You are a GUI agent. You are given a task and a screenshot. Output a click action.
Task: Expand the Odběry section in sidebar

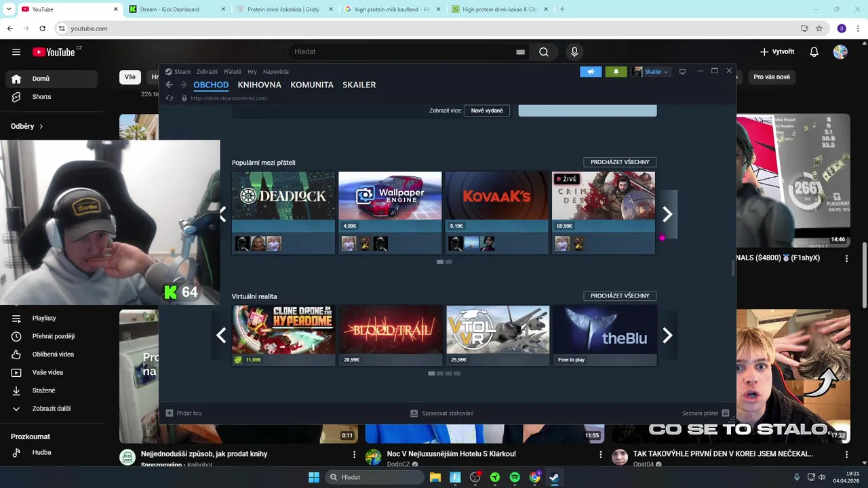[27, 126]
